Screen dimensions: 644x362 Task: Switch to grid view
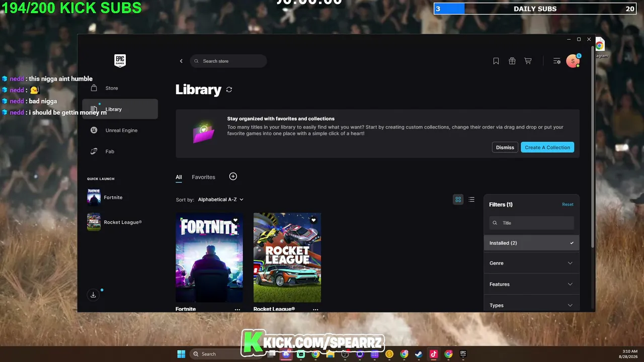coord(458,200)
